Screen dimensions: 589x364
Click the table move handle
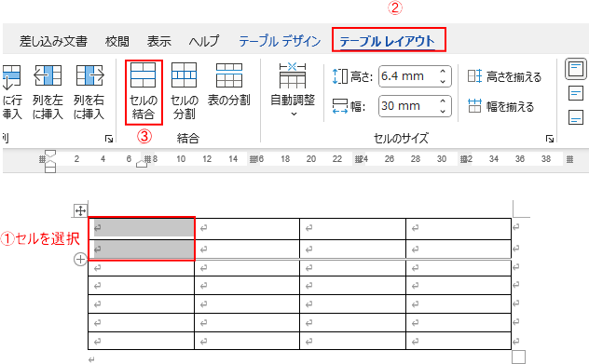[x=80, y=210]
